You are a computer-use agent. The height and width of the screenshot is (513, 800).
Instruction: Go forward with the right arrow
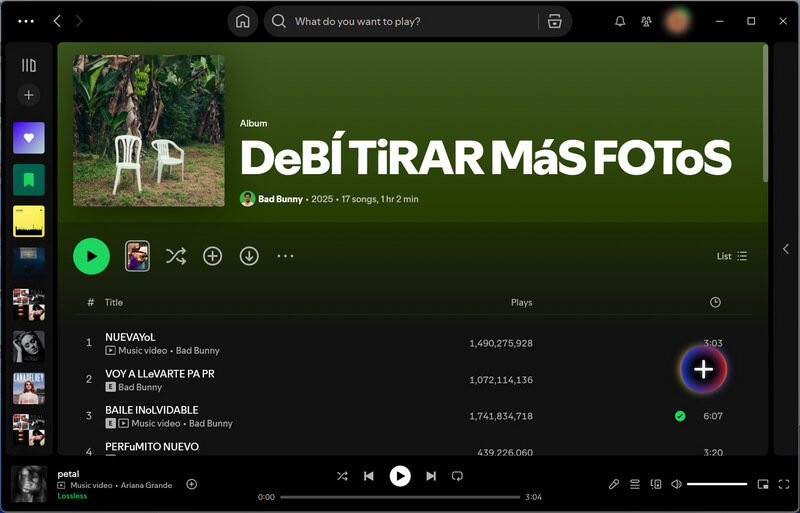coord(79,21)
